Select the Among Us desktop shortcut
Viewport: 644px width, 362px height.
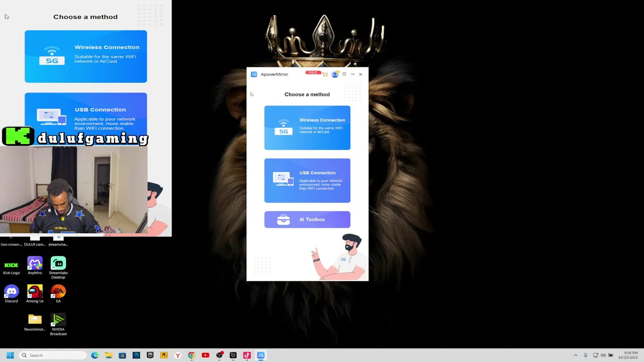[x=35, y=295]
